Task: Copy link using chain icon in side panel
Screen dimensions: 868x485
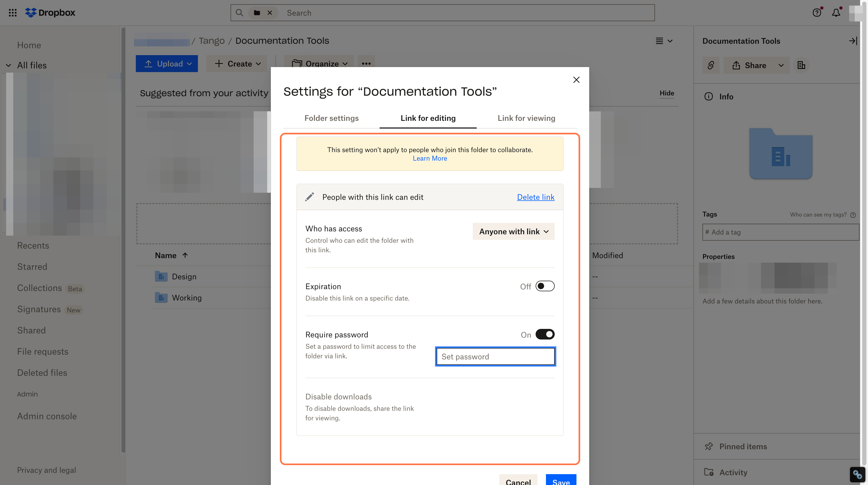Action: pos(711,65)
